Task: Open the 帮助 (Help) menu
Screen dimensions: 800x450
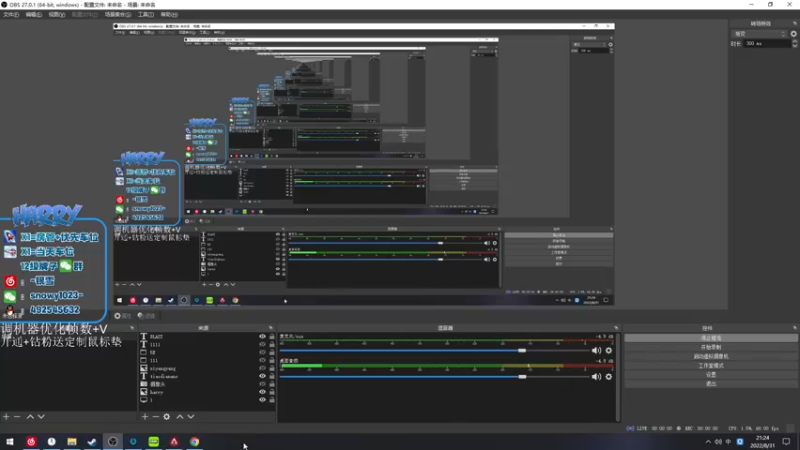Action: tap(169, 15)
